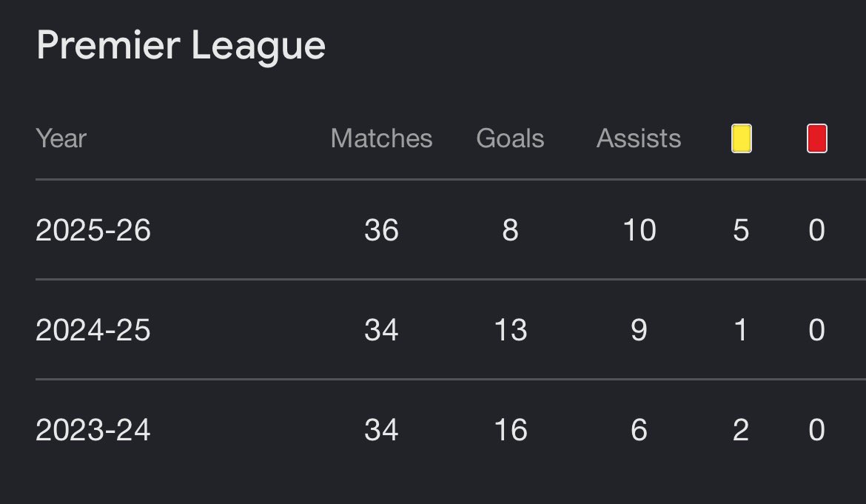Click the yellow card icon header
Viewport: 866px width, 504px height.
(x=741, y=138)
